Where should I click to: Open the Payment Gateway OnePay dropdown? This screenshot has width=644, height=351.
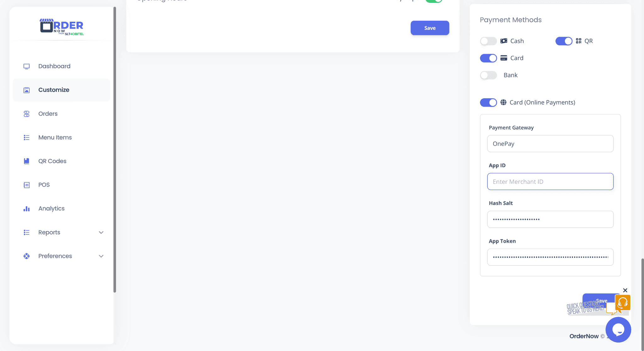[550, 144]
